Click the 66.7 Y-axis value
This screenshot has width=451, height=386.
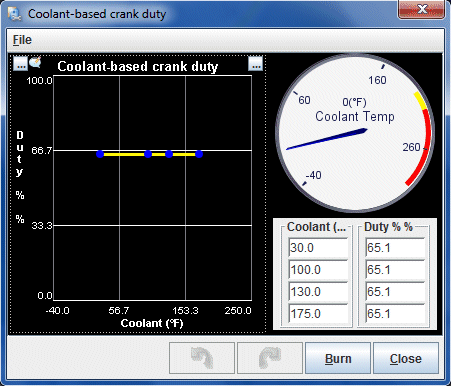click(42, 151)
